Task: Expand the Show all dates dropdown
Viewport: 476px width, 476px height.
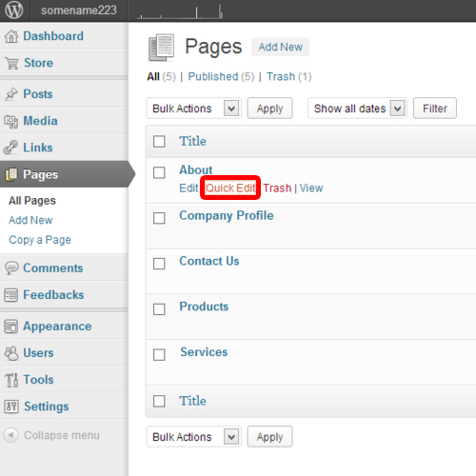Action: click(357, 109)
